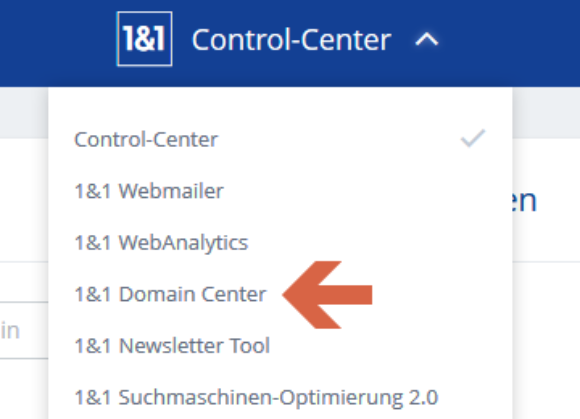Click the checkmark beside Control-Center
Screen dimensions: 580x419
pyautogui.click(x=473, y=138)
